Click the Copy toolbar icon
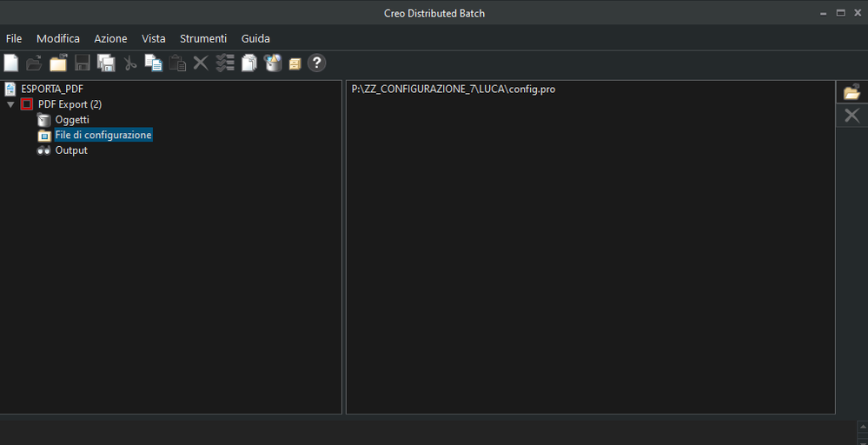 point(153,63)
